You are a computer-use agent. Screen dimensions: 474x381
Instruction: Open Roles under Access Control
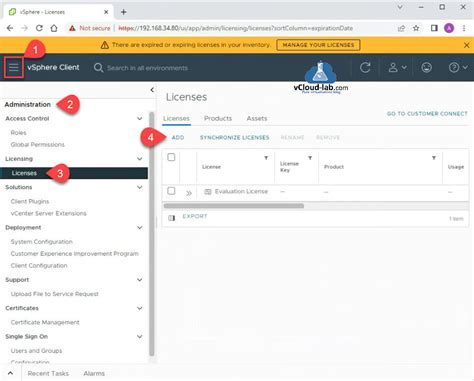pos(18,133)
